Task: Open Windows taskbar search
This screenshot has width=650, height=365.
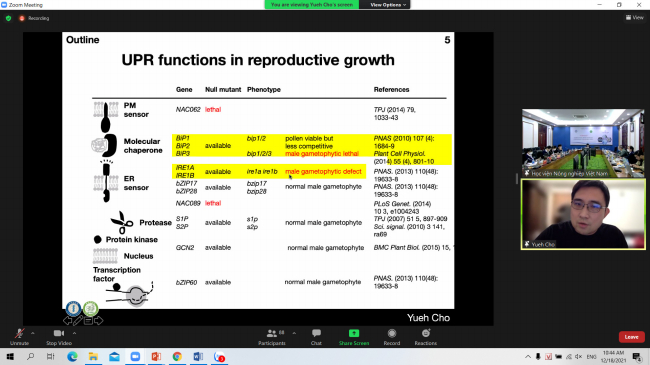Action: coord(30,357)
